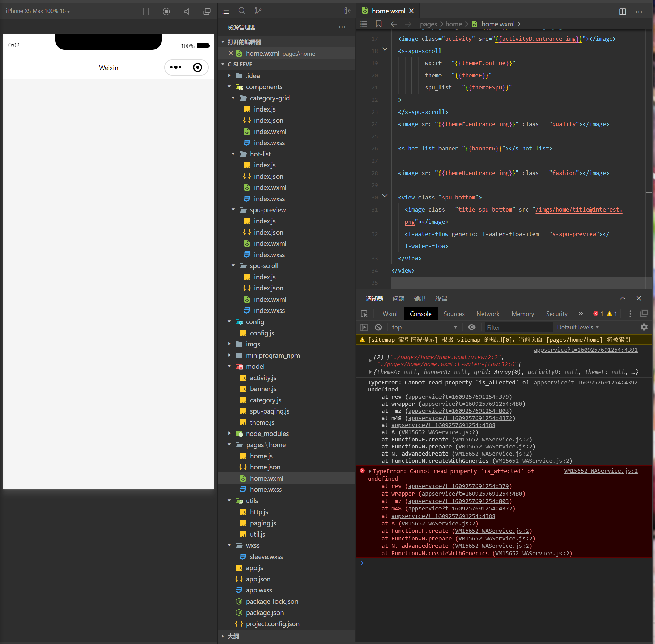
Task: Expand the .idea folder
Action: (229, 75)
